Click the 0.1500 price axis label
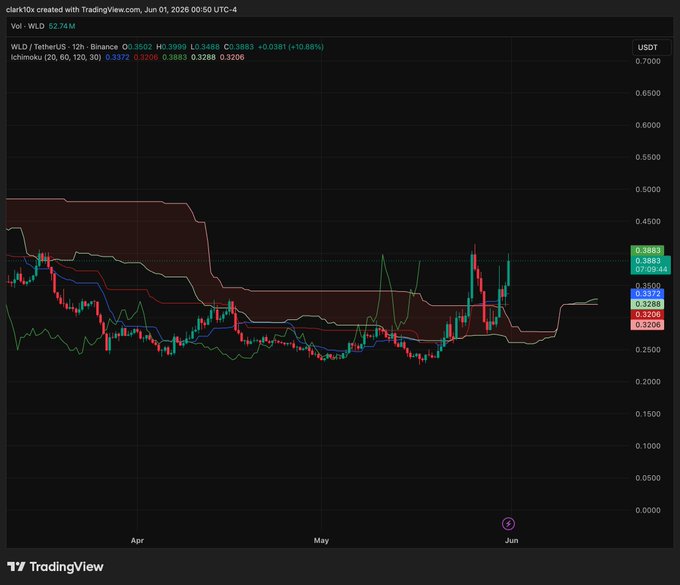Image resolution: width=680 pixels, height=585 pixels. coord(648,414)
